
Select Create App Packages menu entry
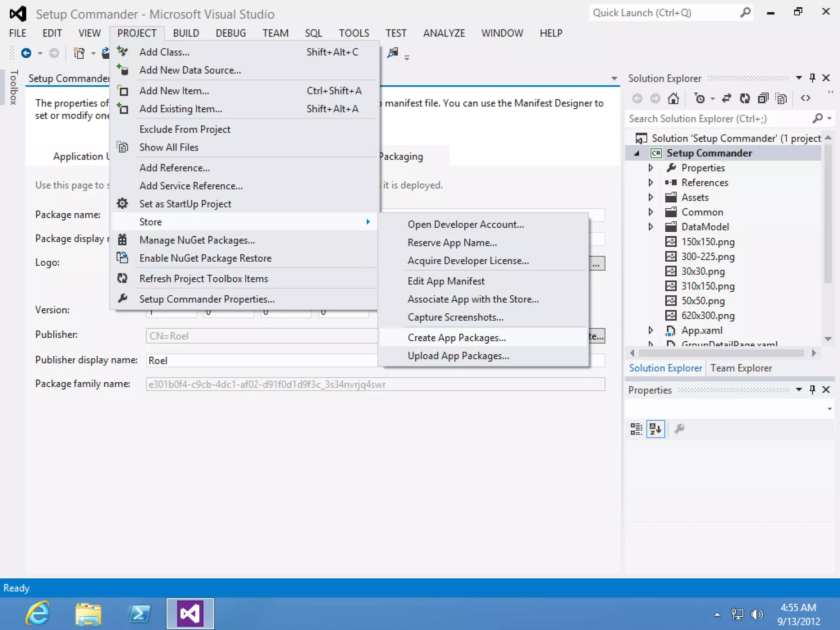coord(456,338)
